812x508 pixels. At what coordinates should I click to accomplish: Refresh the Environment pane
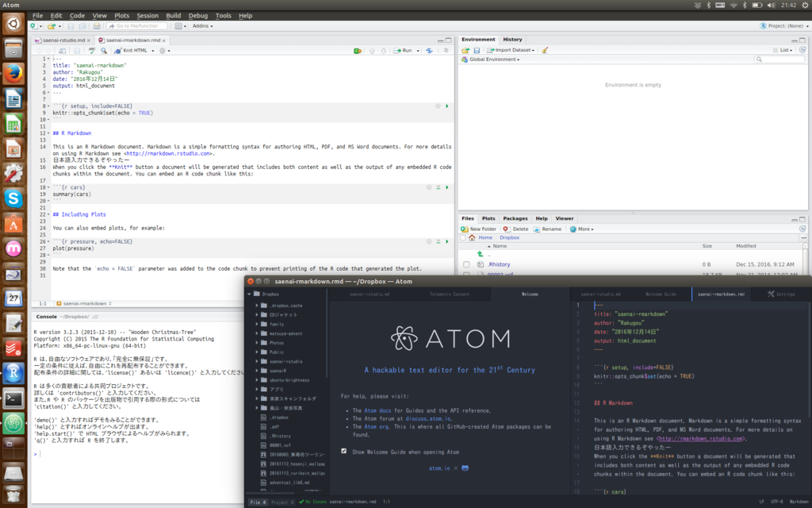click(802, 50)
